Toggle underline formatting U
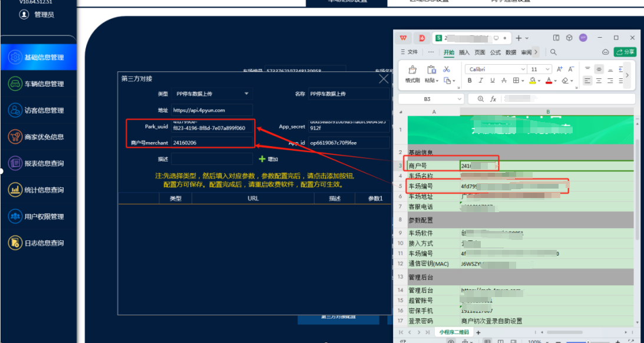This screenshot has width=644, height=343. 493,81
